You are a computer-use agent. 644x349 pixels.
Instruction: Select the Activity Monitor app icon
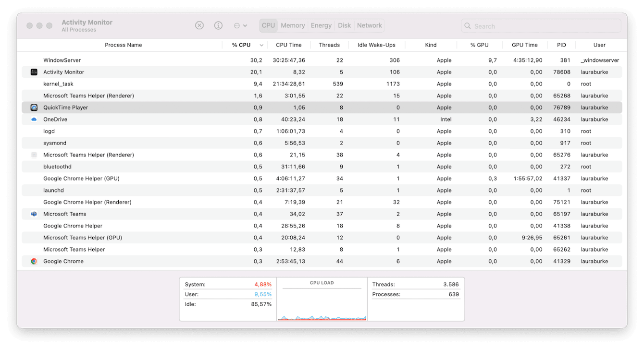pyautogui.click(x=34, y=72)
